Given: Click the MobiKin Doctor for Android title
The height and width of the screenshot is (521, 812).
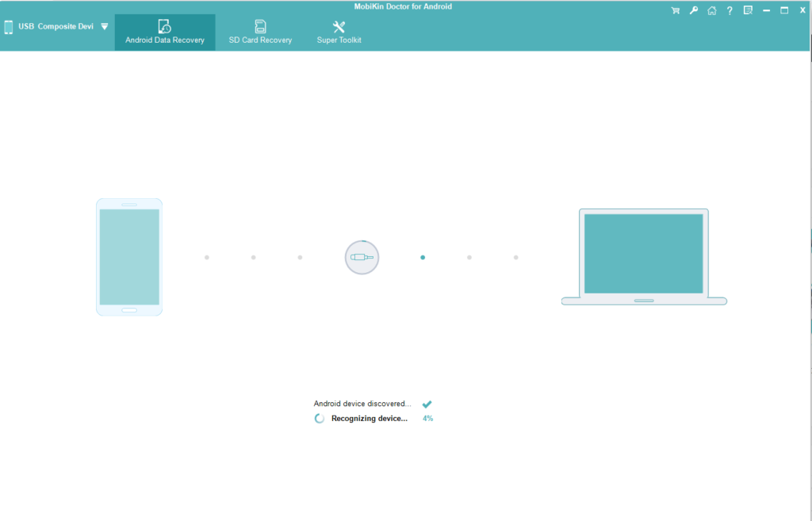Looking at the screenshot, I should [x=403, y=6].
